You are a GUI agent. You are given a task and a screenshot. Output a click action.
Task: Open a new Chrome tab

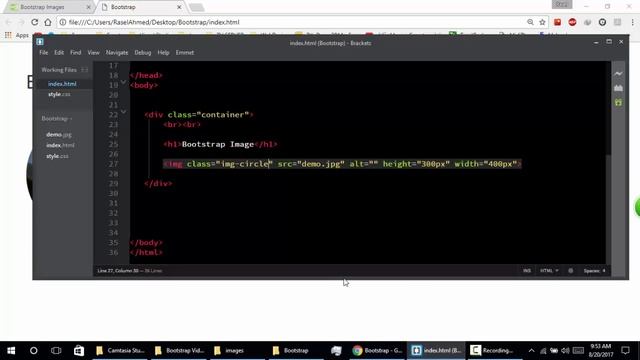(x=196, y=7)
